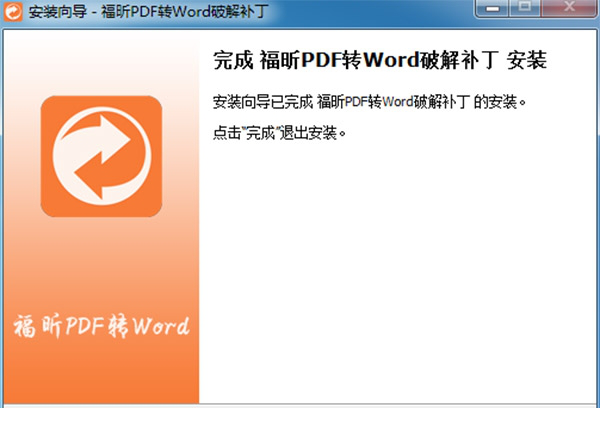
Task: Minimize the 安装向导 window
Action: pyautogui.click(x=492, y=8)
